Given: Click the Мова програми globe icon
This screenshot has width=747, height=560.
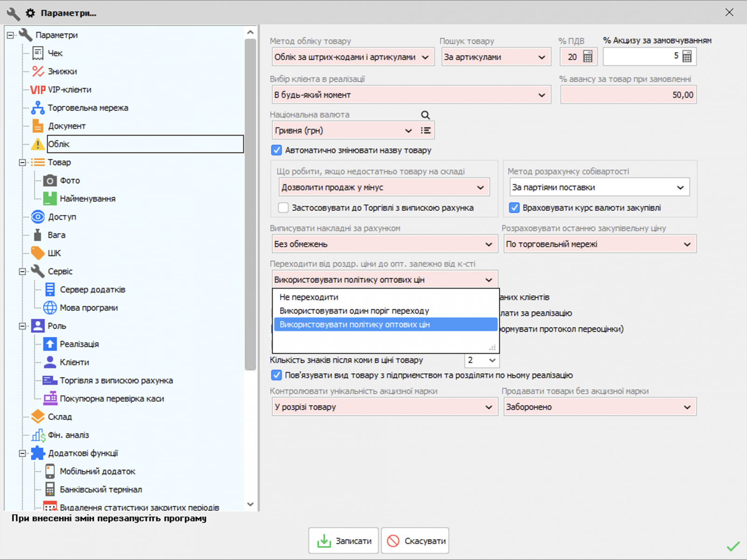Looking at the screenshot, I should 49,307.
